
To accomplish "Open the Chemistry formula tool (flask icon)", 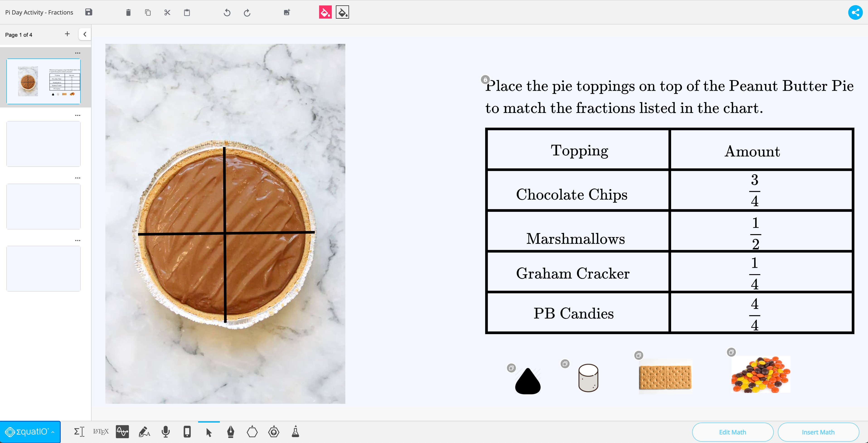I will coord(296,432).
